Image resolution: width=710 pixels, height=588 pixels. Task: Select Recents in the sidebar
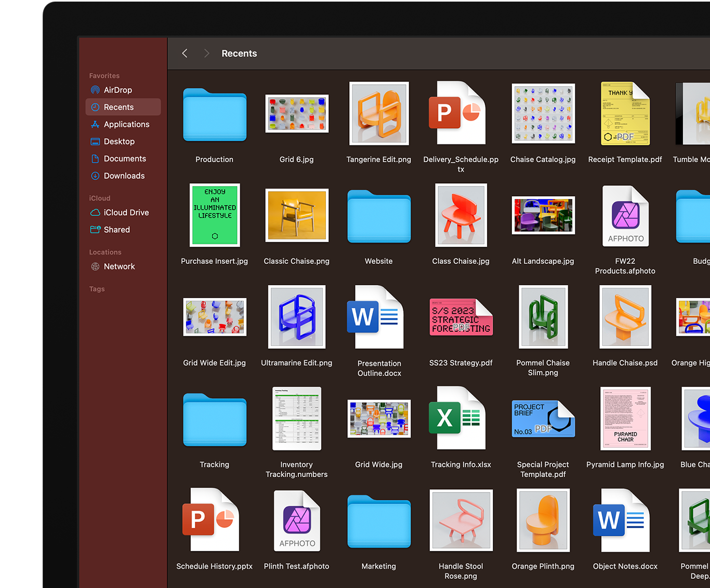tap(123, 107)
